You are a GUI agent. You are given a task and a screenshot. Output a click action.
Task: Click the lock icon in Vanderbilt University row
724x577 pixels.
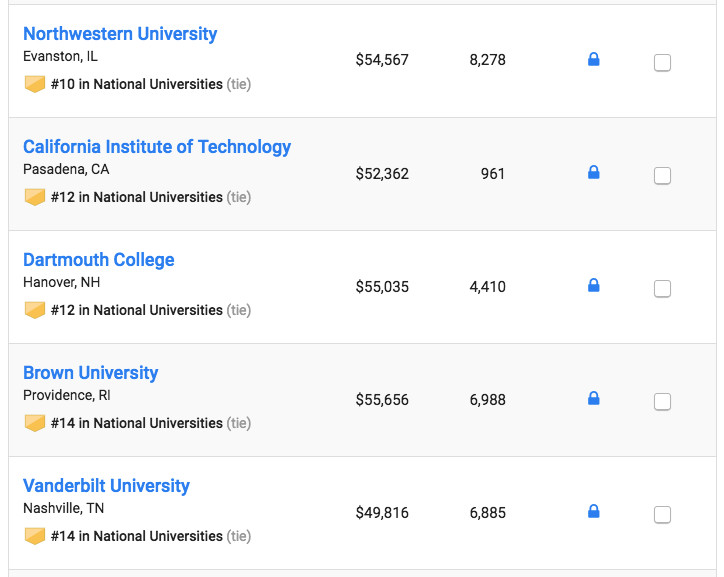click(593, 512)
